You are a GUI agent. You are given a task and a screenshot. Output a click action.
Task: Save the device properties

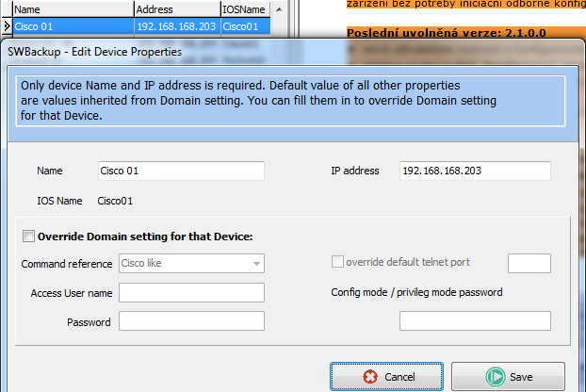coord(508,376)
